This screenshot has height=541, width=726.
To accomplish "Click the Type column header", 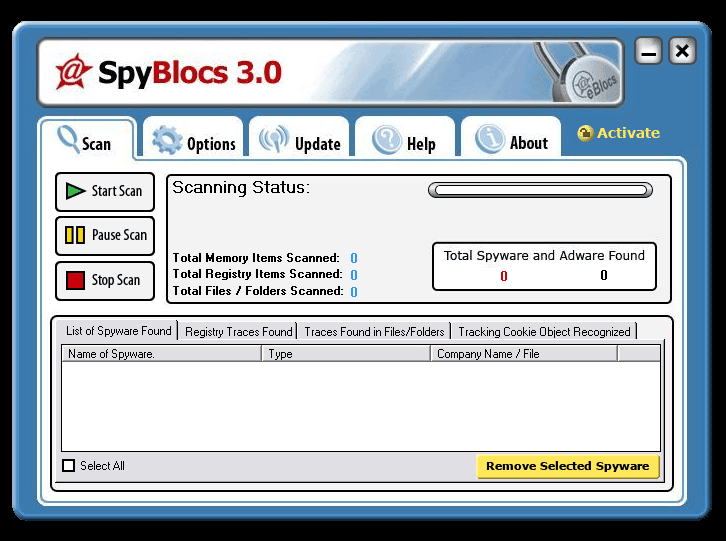I will [346, 354].
